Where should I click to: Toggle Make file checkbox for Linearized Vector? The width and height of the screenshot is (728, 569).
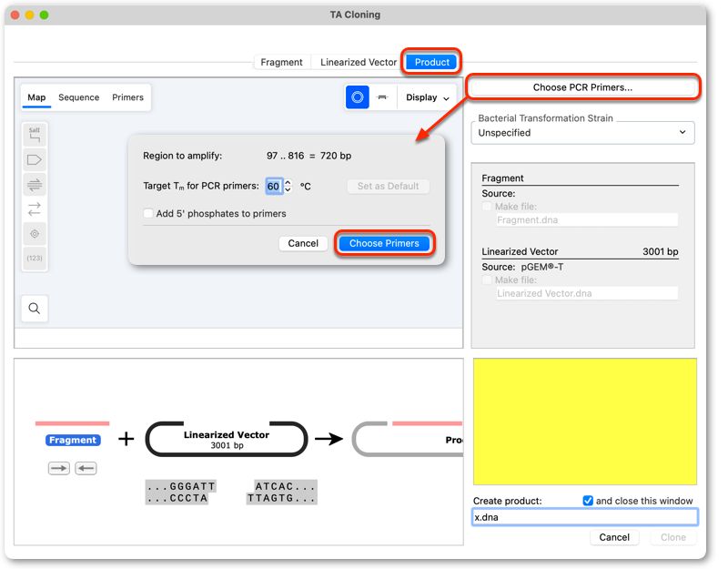[x=487, y=279]
